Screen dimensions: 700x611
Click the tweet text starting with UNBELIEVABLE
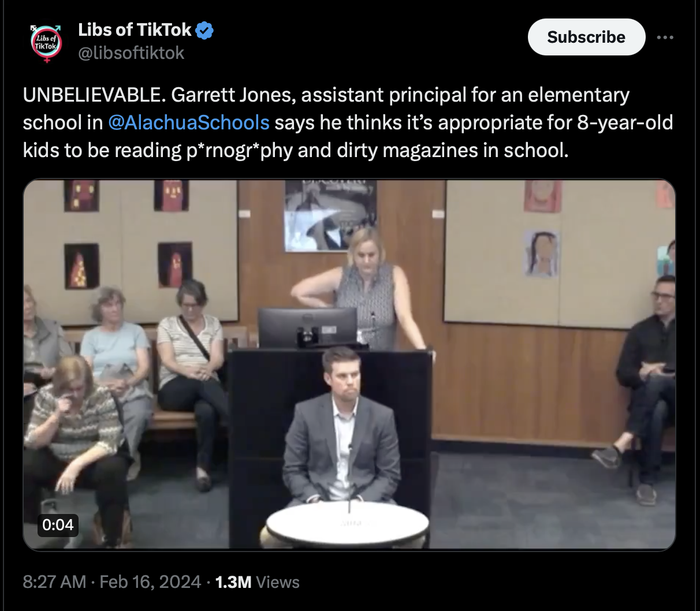pos(348,122)
